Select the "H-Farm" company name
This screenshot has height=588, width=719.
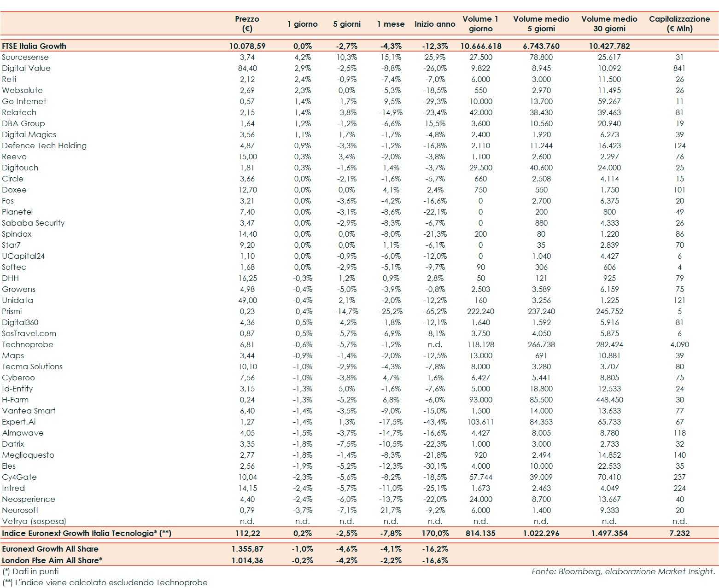click(15, 400)
